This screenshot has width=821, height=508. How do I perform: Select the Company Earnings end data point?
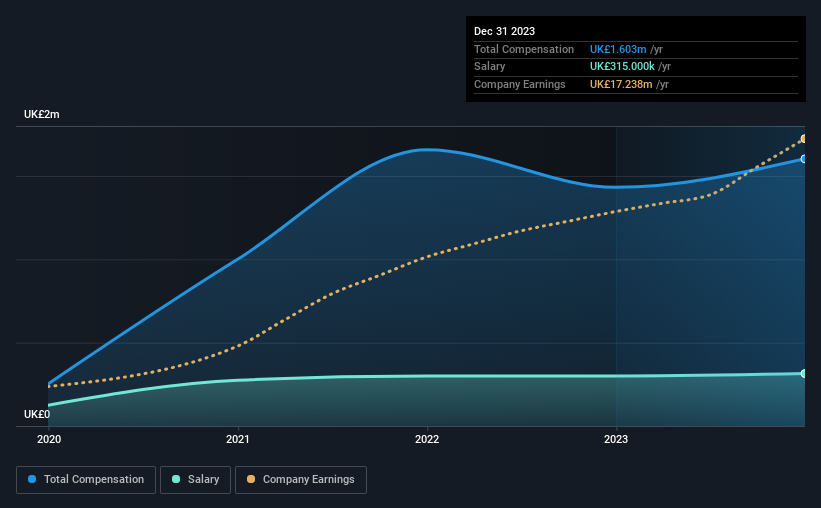(x=804, y=139)
